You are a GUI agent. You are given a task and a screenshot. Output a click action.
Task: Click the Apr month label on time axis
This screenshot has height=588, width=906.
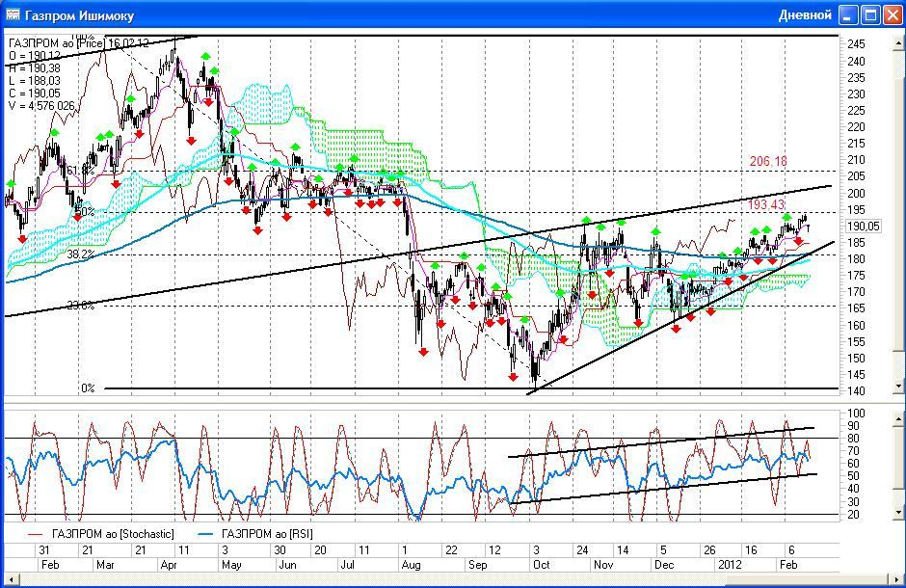[x=168, y=564]
